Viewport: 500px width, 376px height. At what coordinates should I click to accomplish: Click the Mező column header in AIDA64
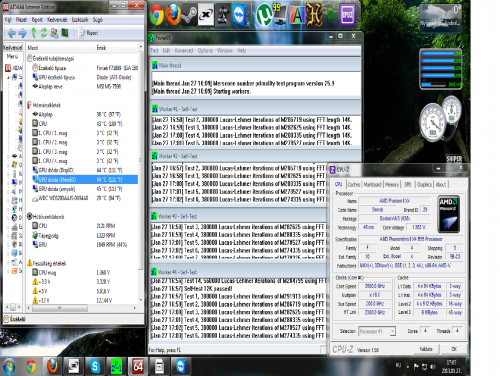point(60,48)
